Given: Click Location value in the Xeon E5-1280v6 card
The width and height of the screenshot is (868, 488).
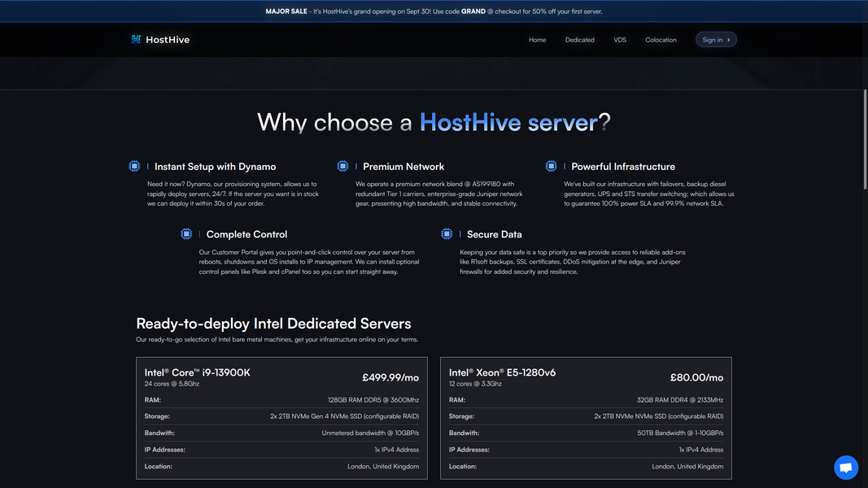Looking at the screenshot, I should [x=687, y=466].
